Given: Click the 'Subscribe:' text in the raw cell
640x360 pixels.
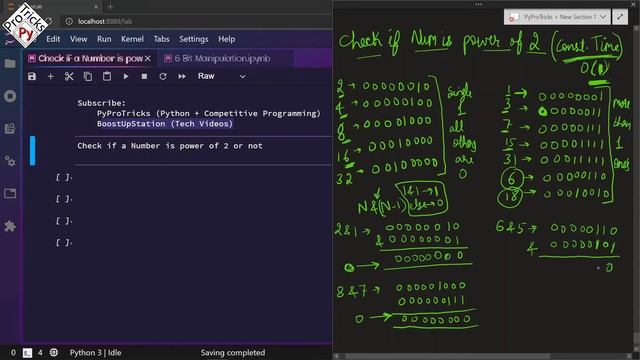Looking at the screenshot, I should pos(102,103).
